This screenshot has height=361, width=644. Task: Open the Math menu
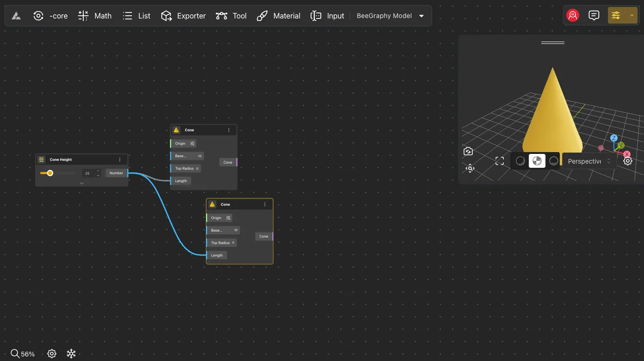95,16
